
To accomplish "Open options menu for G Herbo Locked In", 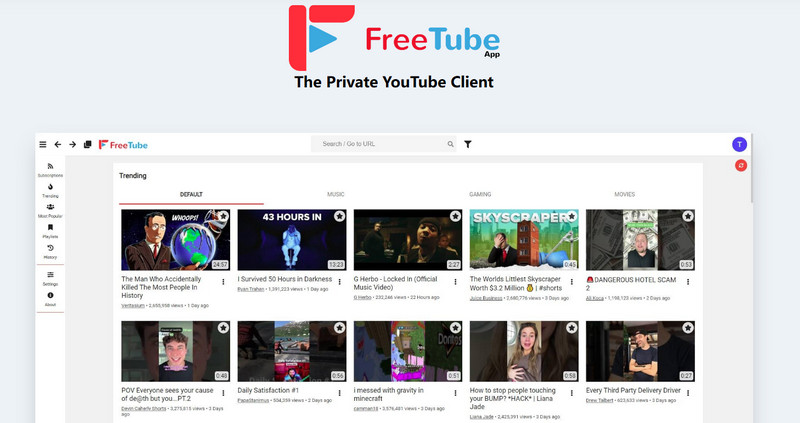I will pos(456,282).
